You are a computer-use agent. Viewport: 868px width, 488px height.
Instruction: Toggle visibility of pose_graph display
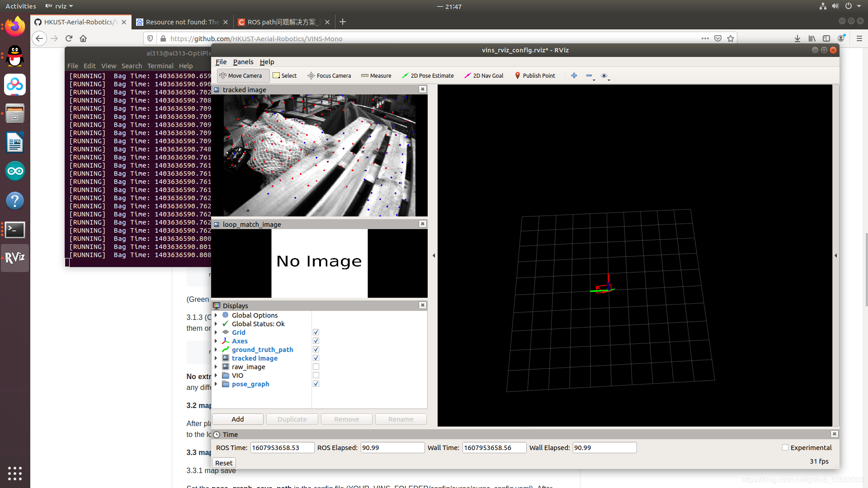coord(316,384)
